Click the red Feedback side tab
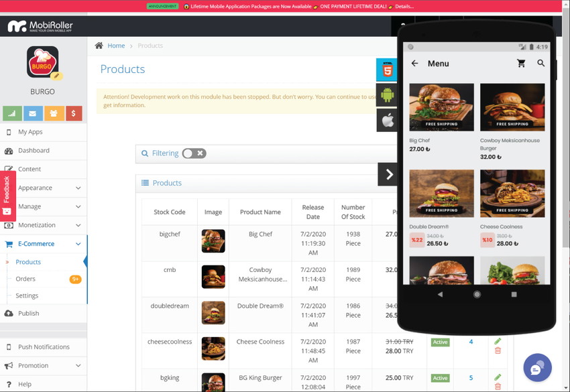 click(7, 194)
